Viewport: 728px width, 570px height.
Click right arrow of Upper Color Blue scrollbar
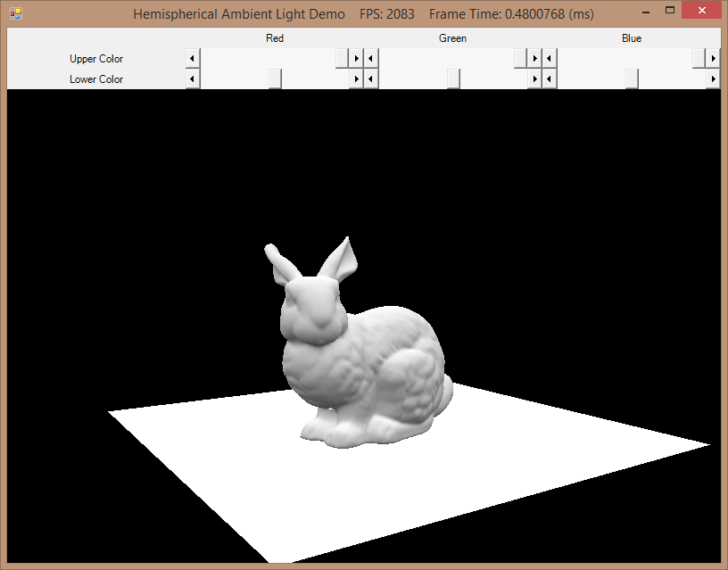click(713, 58)
